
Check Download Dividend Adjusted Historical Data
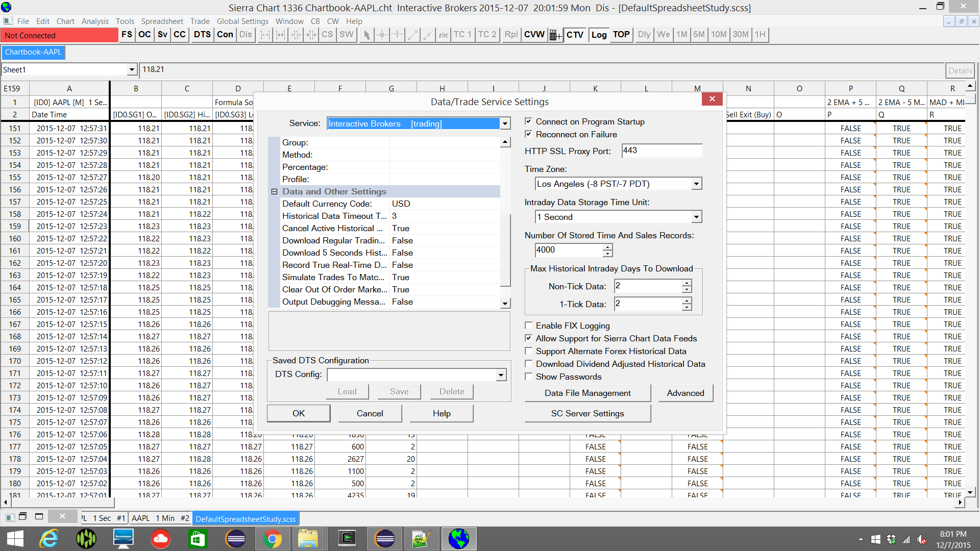click(529, 364)
